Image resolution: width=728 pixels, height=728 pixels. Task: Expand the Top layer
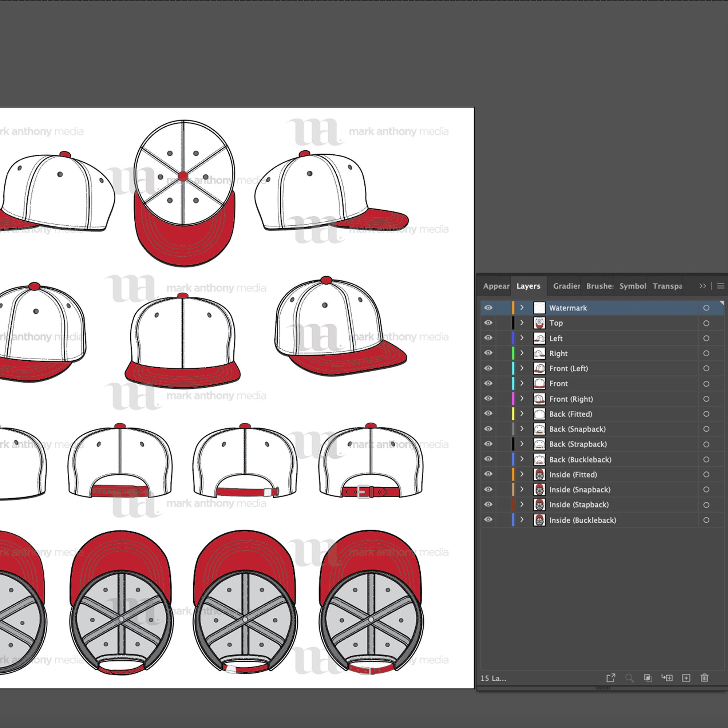pyautogui.click(x=522, y=323)
